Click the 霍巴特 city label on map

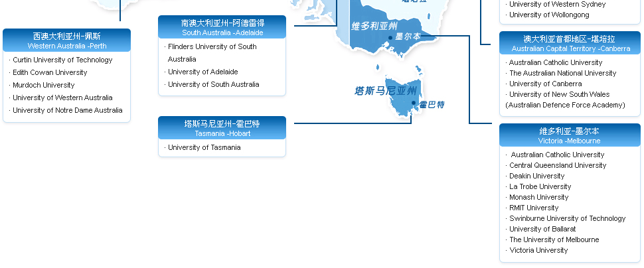click(x=432, y=105)
